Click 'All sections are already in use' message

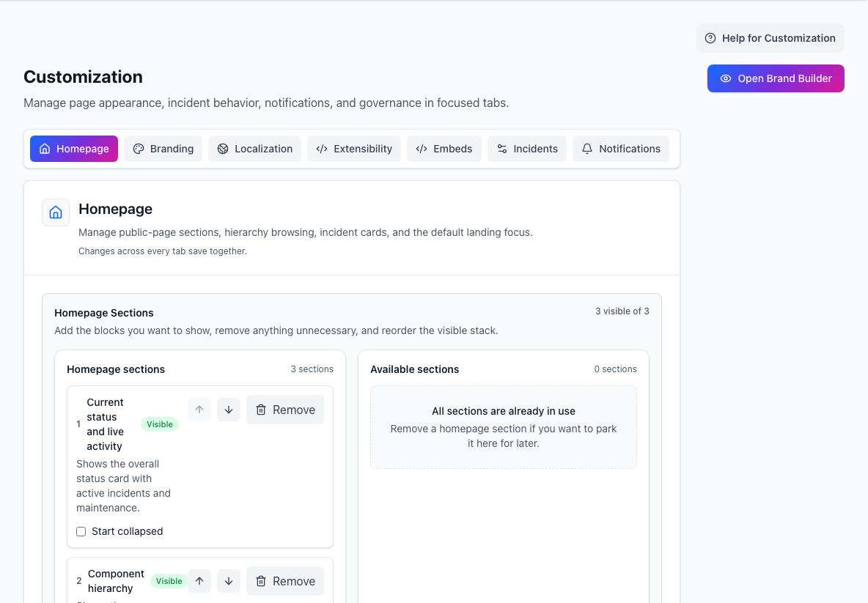(504, 411)
